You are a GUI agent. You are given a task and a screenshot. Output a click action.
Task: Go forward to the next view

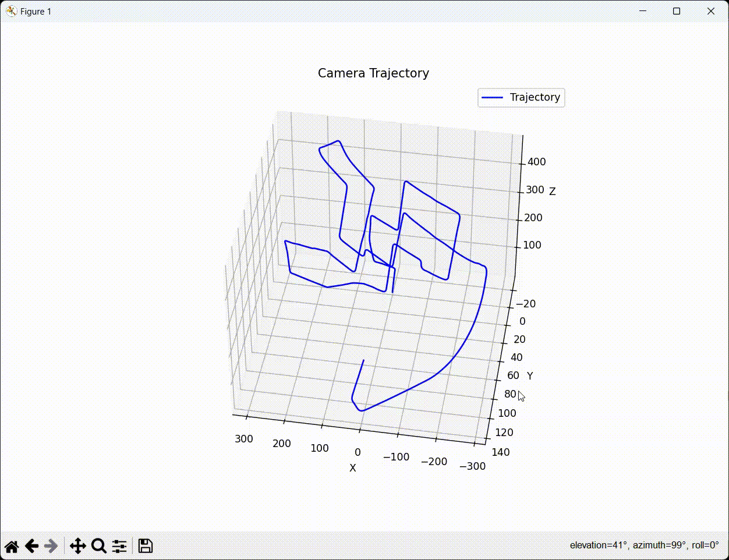(x=51, y=546)
